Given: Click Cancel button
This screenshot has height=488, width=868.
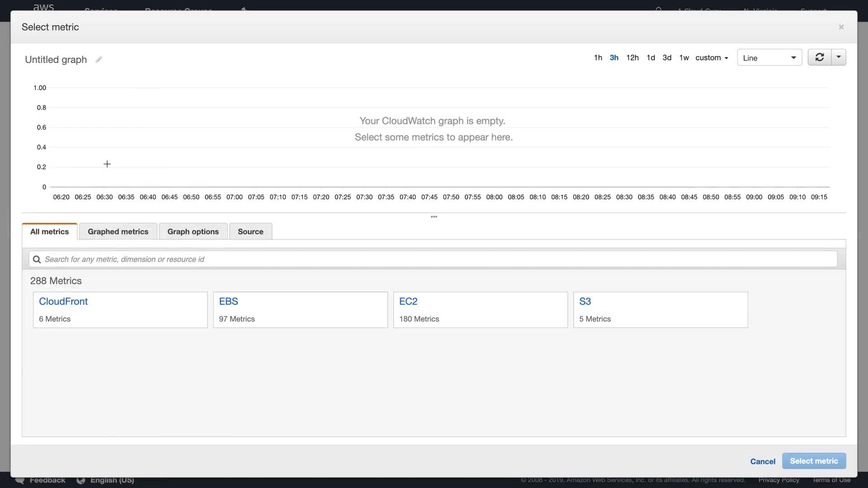Looking at the screenshot, I should 762,461.
